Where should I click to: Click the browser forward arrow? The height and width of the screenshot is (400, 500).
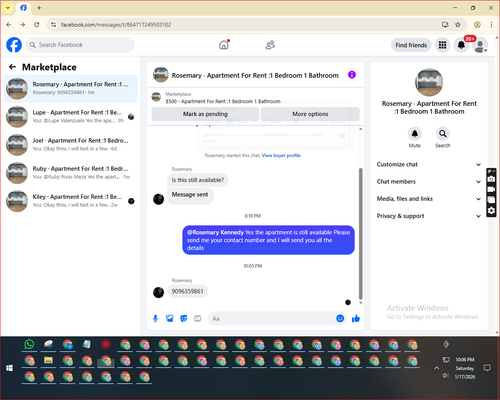[22, 25]
